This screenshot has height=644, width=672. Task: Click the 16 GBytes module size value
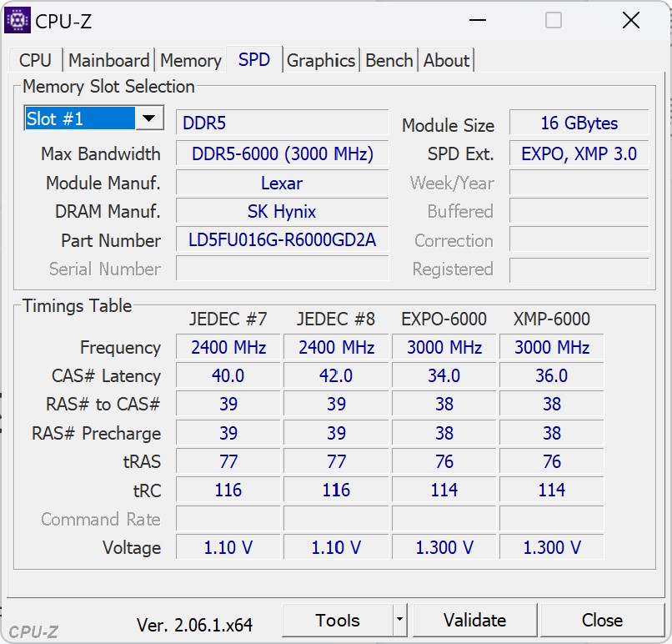tap(579, 123)
